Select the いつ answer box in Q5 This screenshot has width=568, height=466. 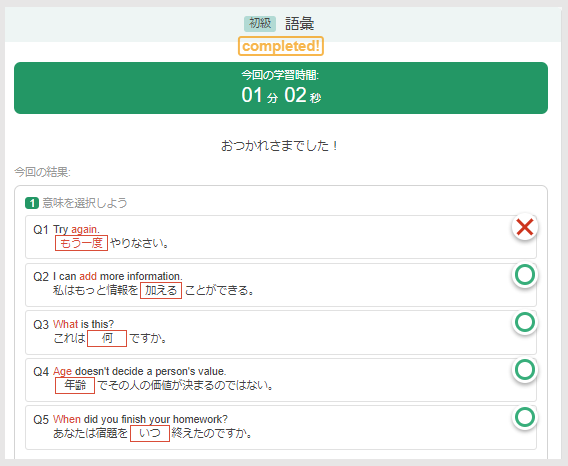(150, 433)
